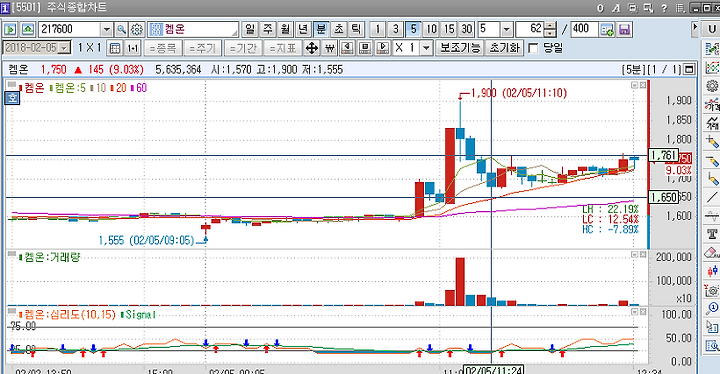Viewport: 720px width, 374px height.
Task: Open the right sidebar gear settings icon
Action: (x=712, y=86)
